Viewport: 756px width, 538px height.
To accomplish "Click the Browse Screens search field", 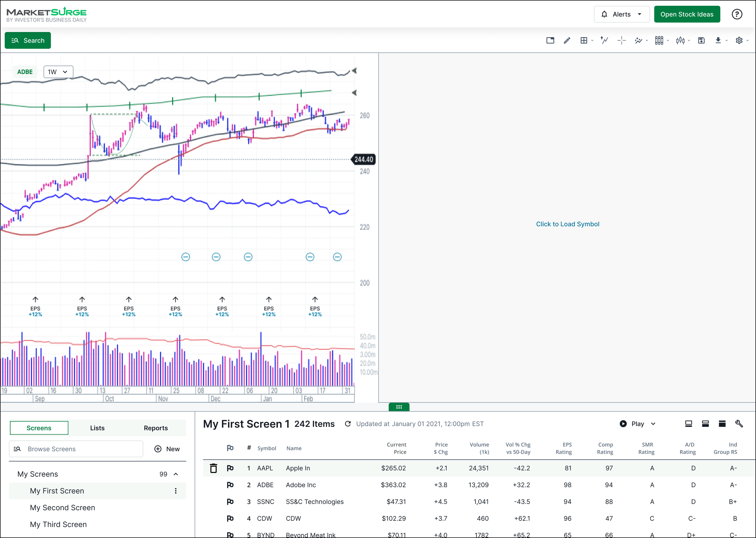I will 76,449.
